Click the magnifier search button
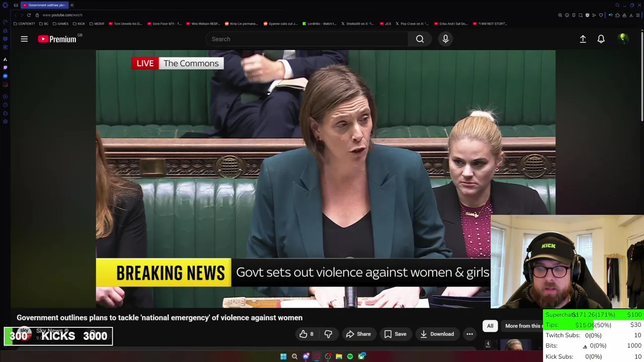Image resolution: width=644 pixels, height=362 pixels. coord(420,39)
